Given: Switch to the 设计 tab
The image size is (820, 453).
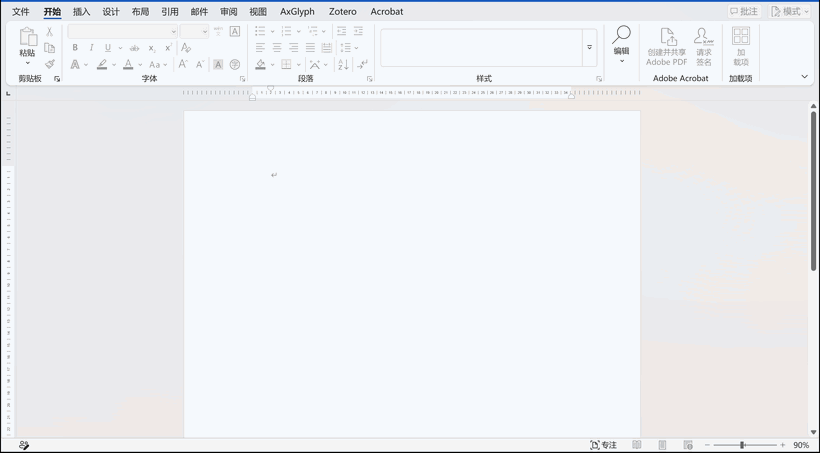Looking at the screenshot, I should pyautogui.click(x=111, y=12).
